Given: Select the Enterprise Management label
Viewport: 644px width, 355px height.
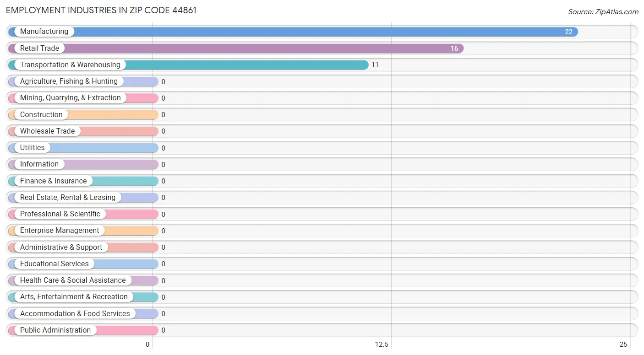Looking at the screenshot, I should click(x=60, y=231).
